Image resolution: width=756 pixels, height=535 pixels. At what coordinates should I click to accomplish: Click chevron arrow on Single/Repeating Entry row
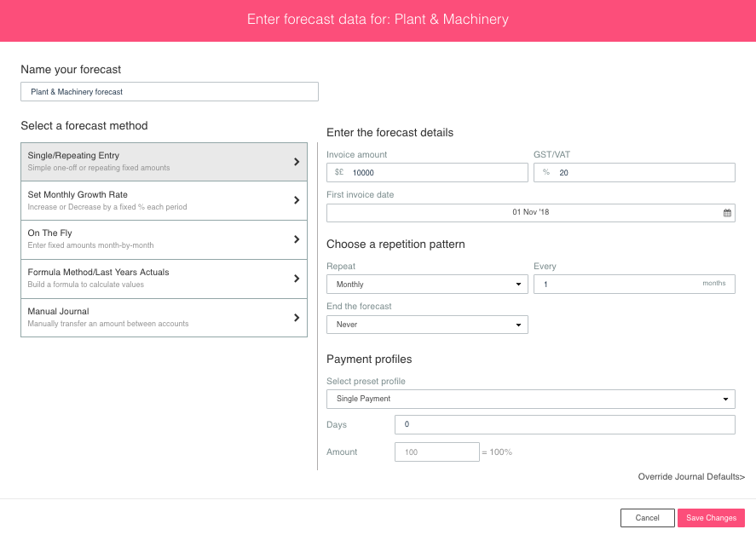[297, 162]
